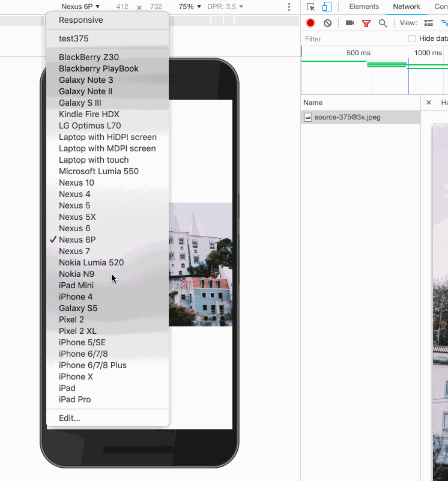Choose Galaxy Note II device

click(107, 91)
